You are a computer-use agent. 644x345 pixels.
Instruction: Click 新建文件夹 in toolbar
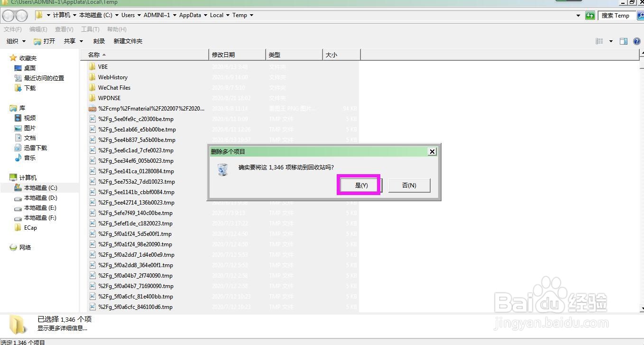(x=128, y=41)
